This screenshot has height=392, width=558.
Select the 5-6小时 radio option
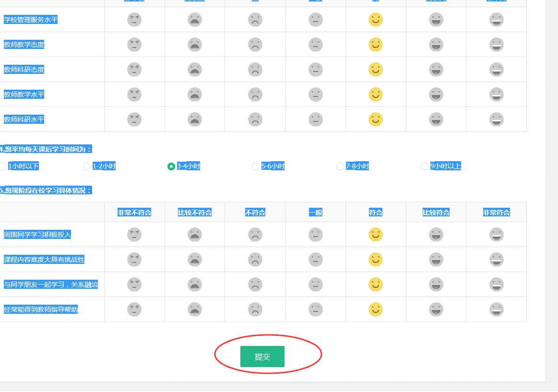(256, 166)
